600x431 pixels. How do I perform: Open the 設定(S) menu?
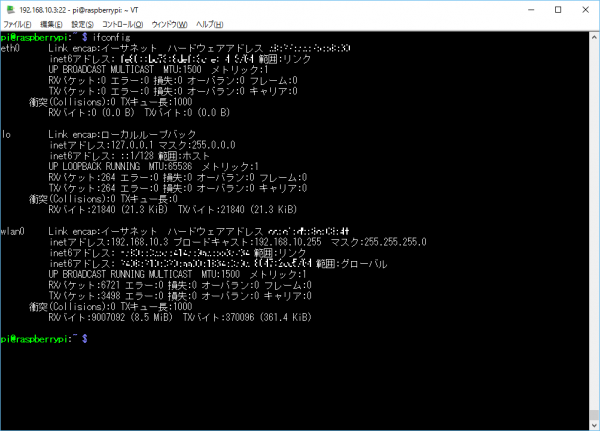click(x=82, y=24)
